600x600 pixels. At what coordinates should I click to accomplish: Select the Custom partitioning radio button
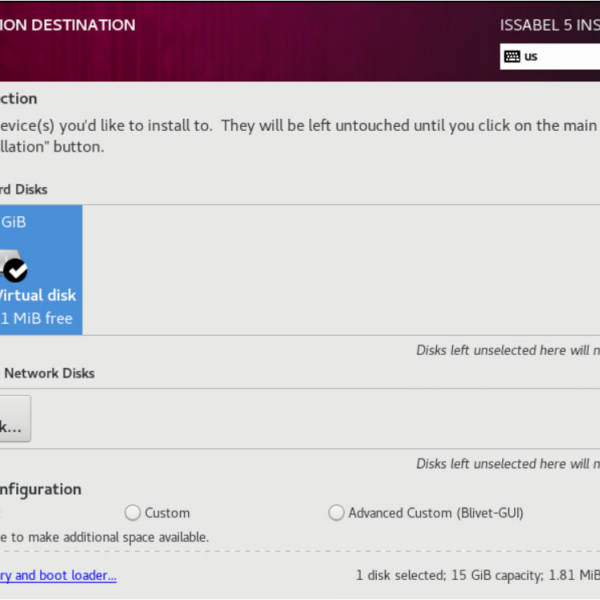133,513
